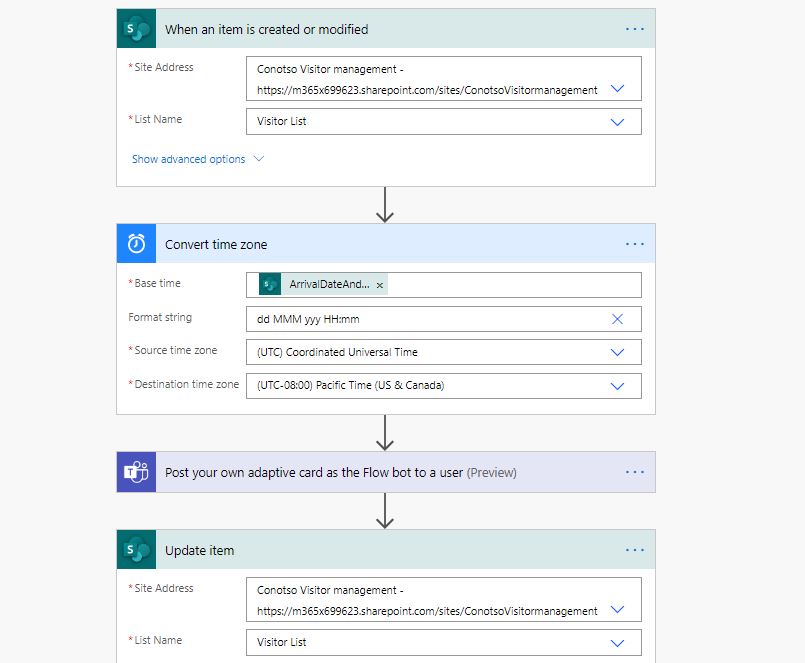
Task: Click the Format string 'dd MMM yyy HH:mm' text
Action: 308,319
